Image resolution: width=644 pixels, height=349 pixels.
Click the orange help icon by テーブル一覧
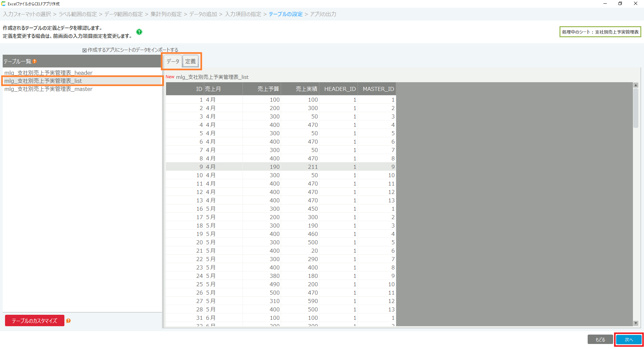[35, 61]
